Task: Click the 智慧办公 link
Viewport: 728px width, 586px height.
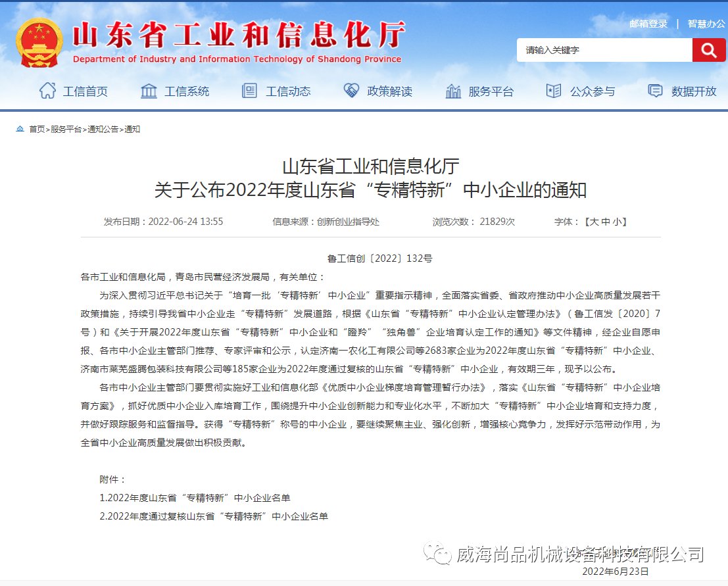Action: coord(706,24)
